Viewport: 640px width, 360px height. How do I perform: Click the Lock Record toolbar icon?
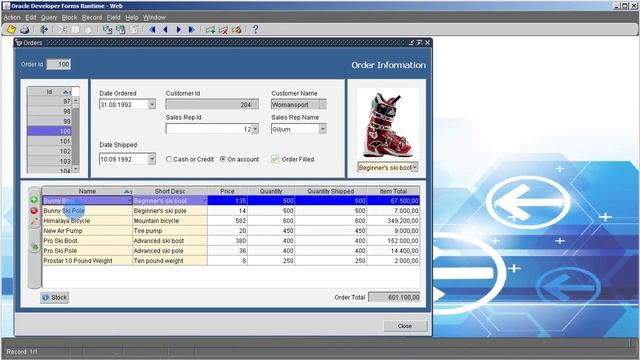[236, 29]
